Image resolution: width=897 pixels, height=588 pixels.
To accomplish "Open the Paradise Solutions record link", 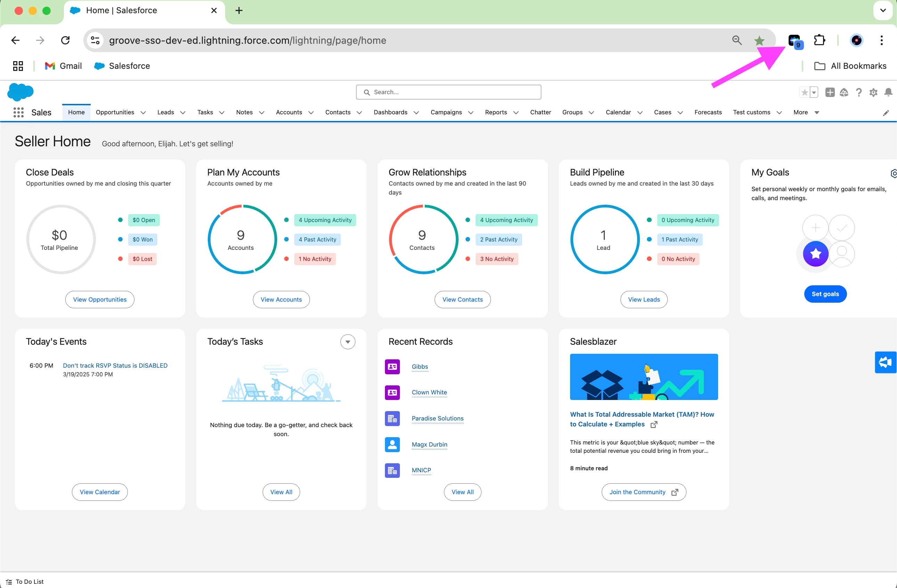I will tap(437, 418).
